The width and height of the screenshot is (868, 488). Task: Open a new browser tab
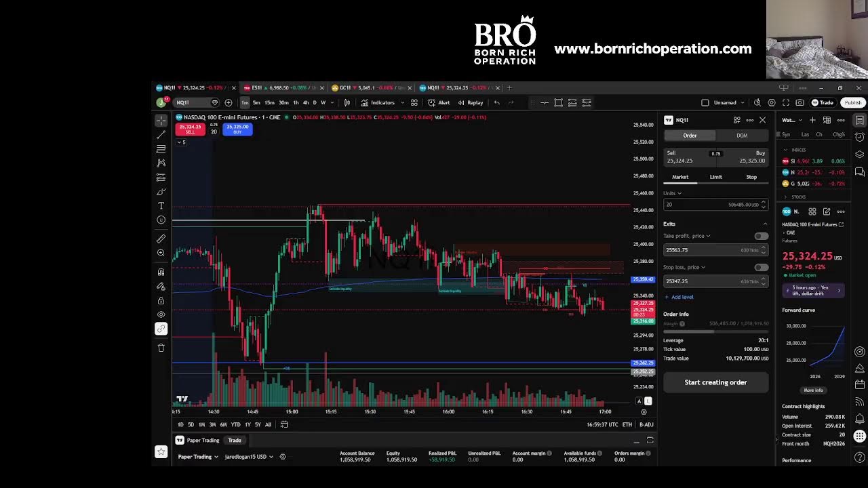510,87
